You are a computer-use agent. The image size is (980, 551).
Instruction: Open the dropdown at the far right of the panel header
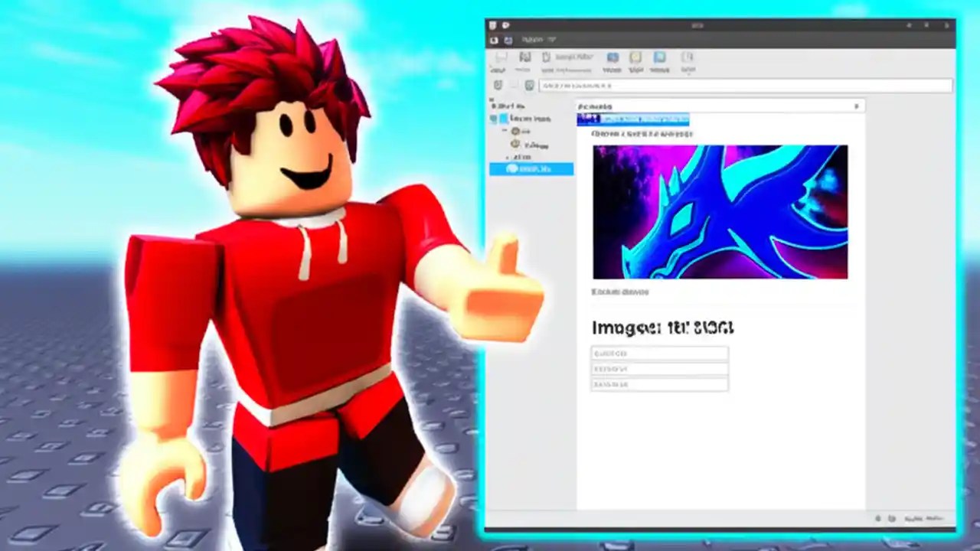(x=857, y=106)
